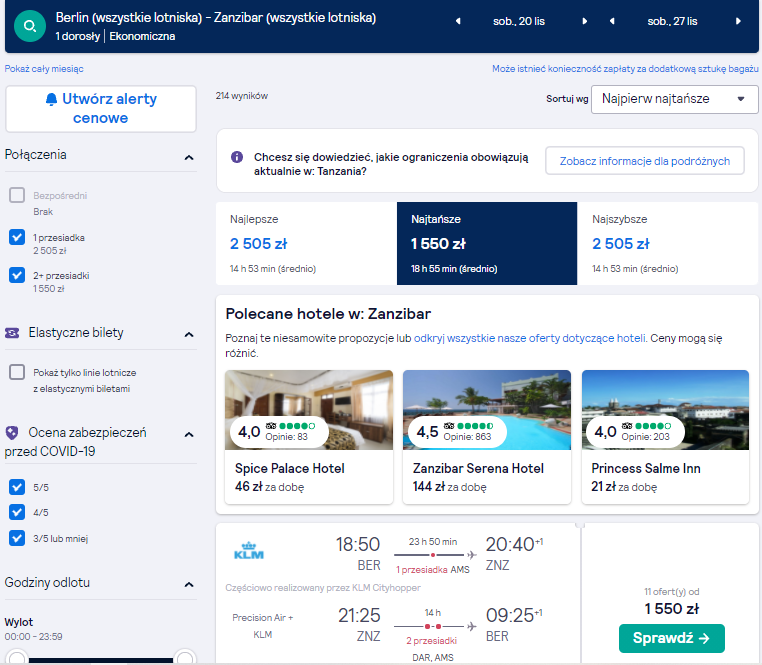Collapse the Godziny odlotu section
The image size is (762, 665).
click(189, 584)
